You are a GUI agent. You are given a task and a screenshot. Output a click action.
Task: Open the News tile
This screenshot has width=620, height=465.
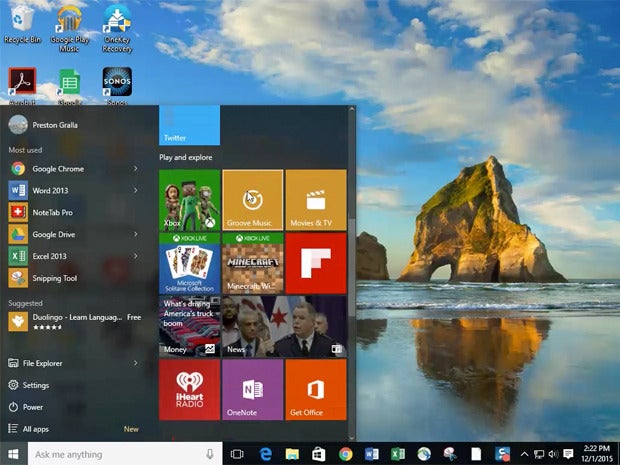coord(284,327)
